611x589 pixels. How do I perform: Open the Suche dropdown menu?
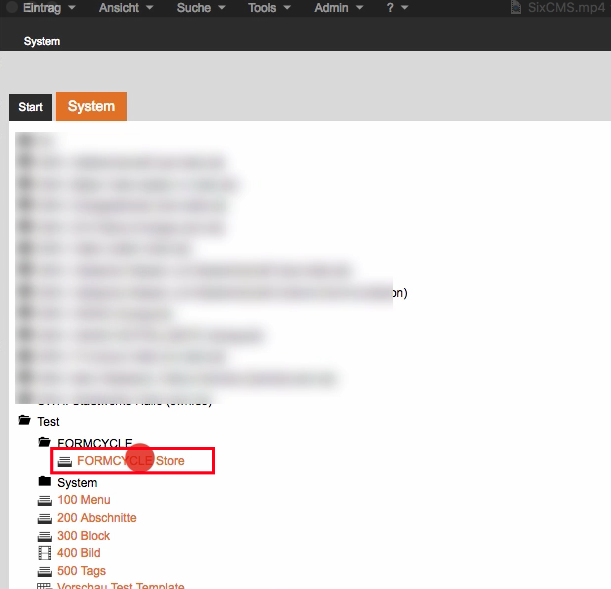[x=200, y=8]
